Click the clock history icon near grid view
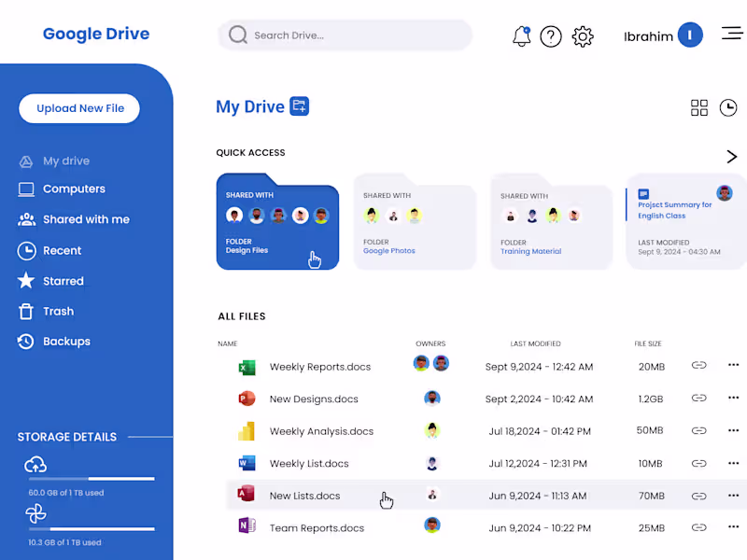Image resolution: width=747 pixels, height=560 pixels. click(x=728, y=108)
